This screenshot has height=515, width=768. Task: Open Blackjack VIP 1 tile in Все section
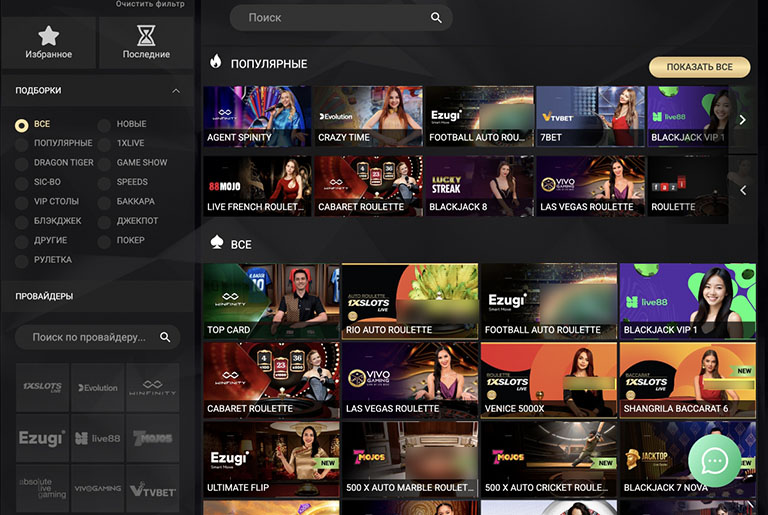[x=688, y=301]
